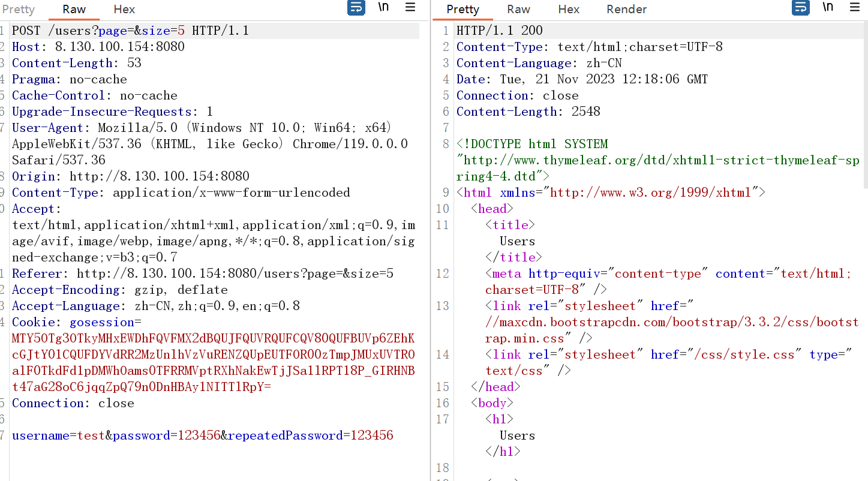868x481 pixels.
Task: Toggle the \n non-printable characters in response pane
Action: 828,7
